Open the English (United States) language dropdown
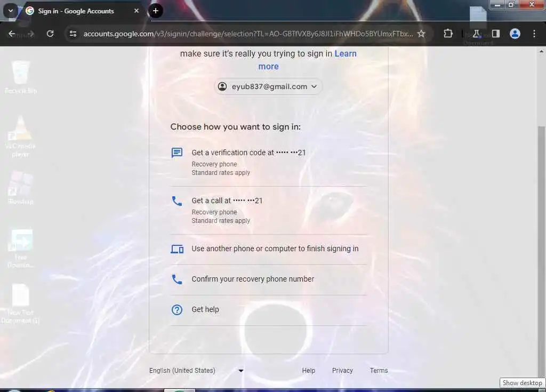Screen dimensions: 546x392 tap(196, 370)
